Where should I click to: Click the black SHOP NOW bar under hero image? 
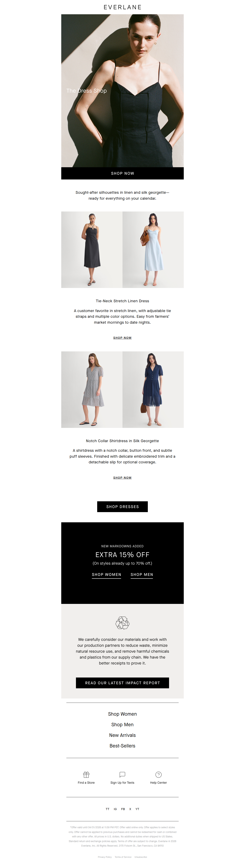[122, 173]
